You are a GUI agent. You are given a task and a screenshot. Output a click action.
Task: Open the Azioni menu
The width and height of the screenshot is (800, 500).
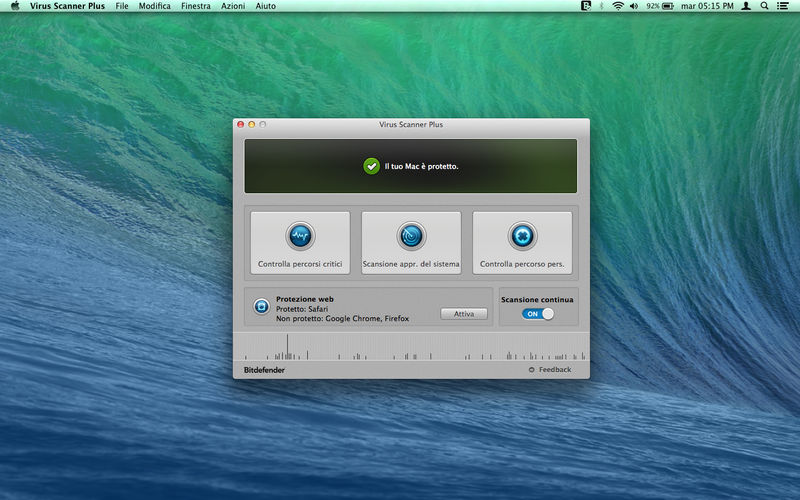point(233,6)
